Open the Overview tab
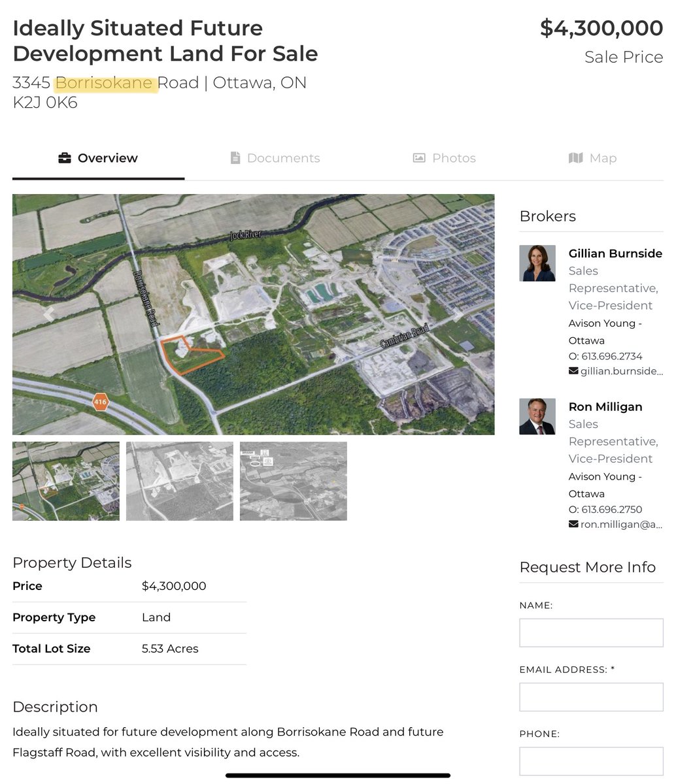Viewport: 676px width, 784px height. point(98,158)
